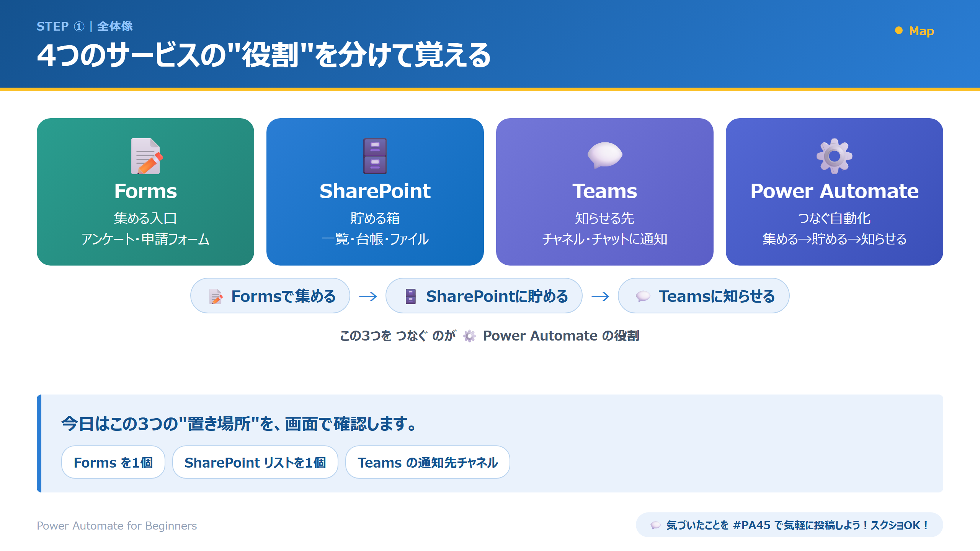Select the 'SharePoint リストを1個' chip
Viewport: 980px width, 551px height.
[x=255, y=462]
